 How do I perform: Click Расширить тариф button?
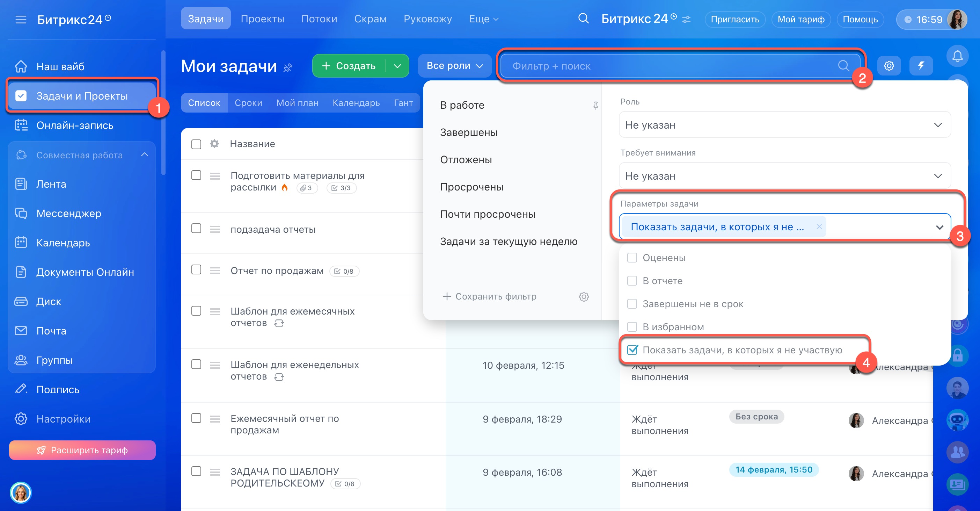[x=82, y=450]
